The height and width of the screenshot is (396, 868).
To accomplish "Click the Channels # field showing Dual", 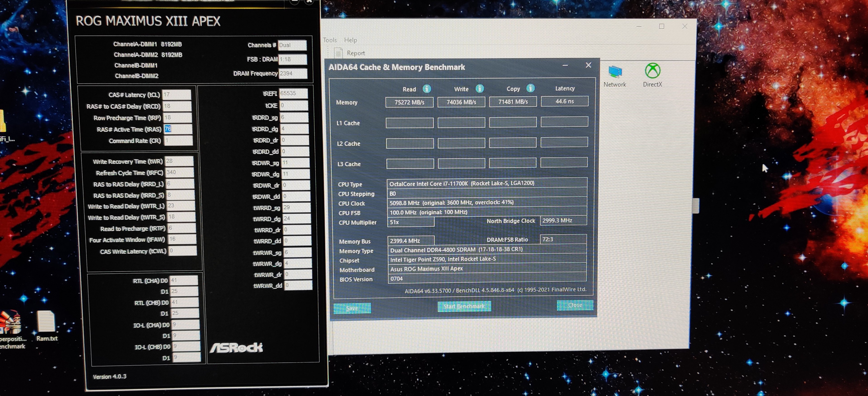I will 292,45.
